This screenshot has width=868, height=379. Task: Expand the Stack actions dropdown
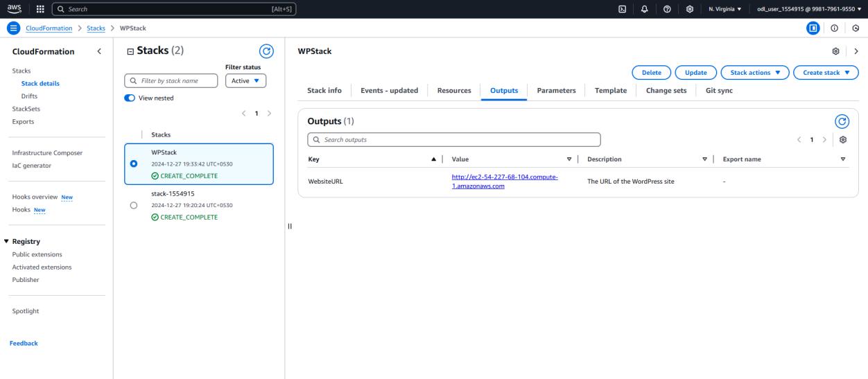(x=754, y=72)
